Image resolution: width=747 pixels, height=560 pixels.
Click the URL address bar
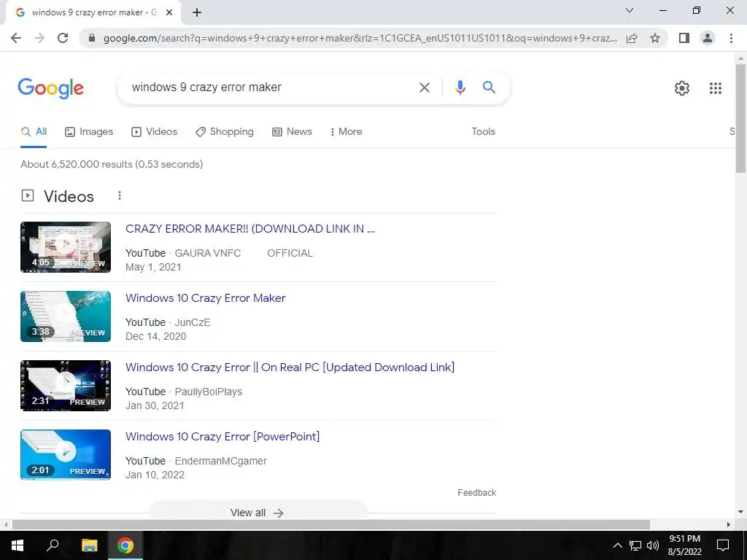coord(360,38)
